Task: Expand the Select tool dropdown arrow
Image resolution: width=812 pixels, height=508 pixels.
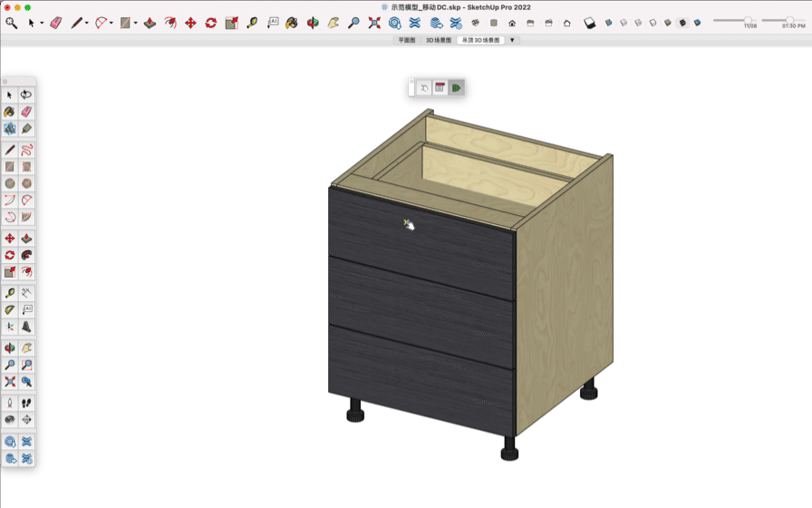Action: (42, 24)
